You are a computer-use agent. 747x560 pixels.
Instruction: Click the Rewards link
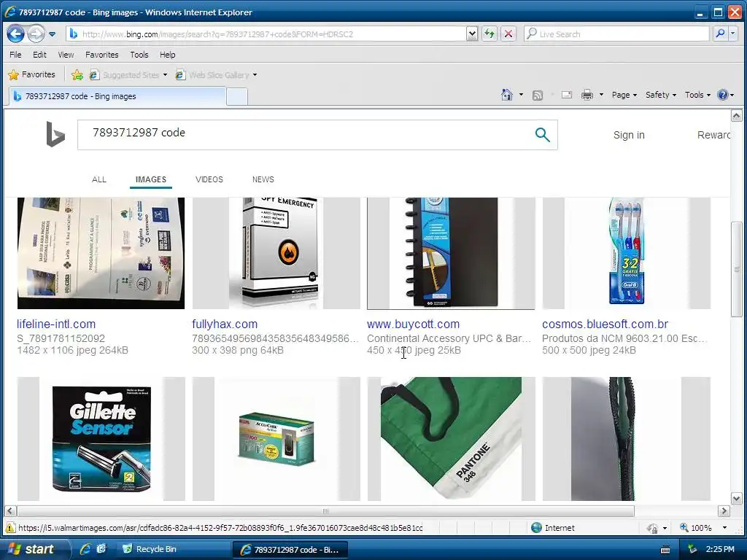click(x=713, y=135)
